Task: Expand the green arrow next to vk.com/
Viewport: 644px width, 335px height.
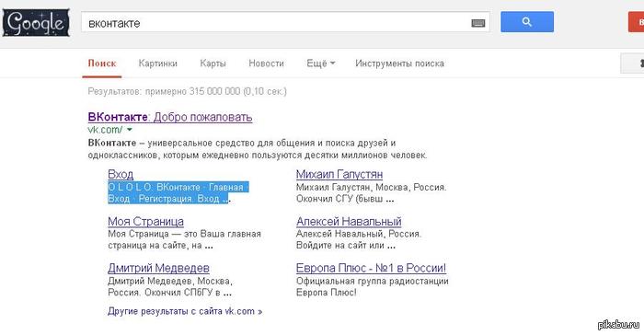Action: click(130, 130)
